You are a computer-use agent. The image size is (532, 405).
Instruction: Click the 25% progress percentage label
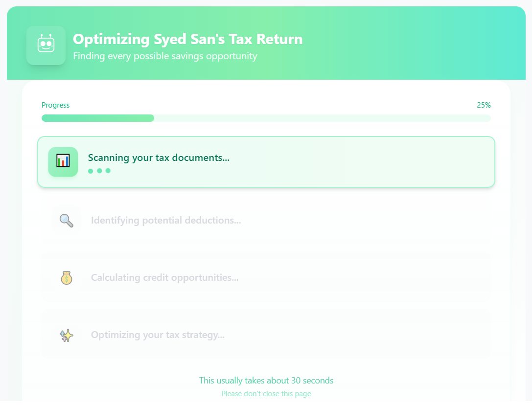[484, 105]
